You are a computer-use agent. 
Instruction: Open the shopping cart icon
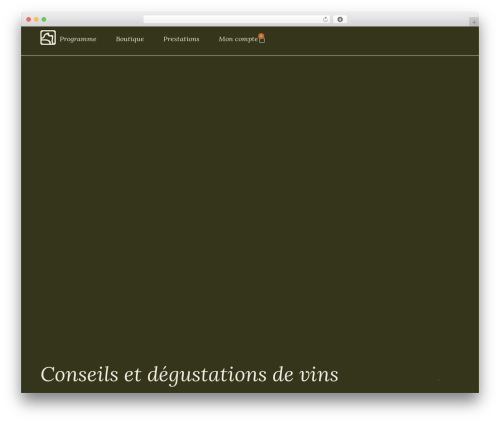[262, 40]
